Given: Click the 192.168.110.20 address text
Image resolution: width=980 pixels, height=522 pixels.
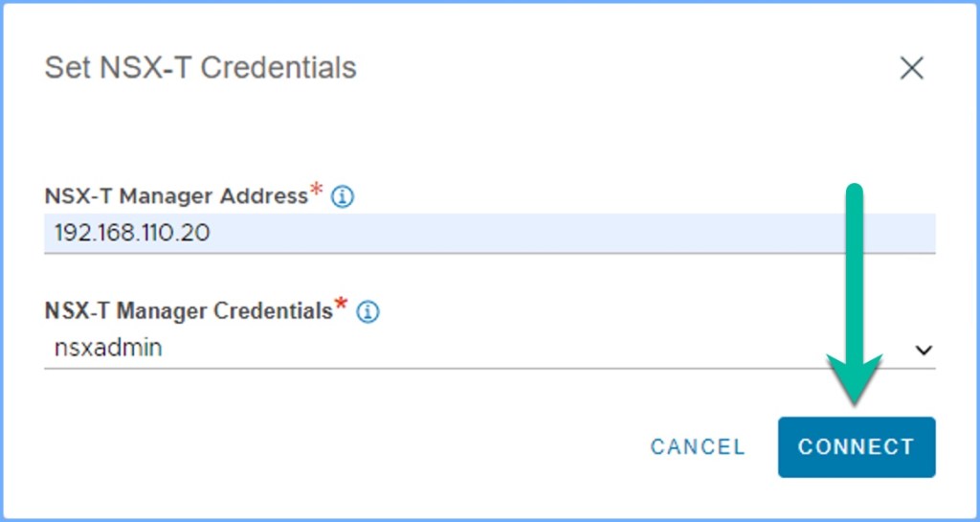Looking at the screenshot, I should click(x=132, y=233).
